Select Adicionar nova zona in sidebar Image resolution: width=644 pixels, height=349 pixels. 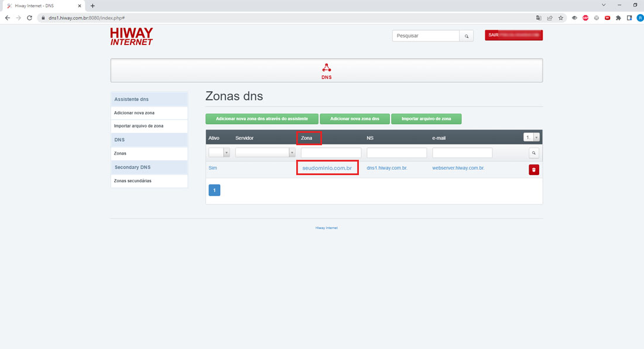(149, 113)
